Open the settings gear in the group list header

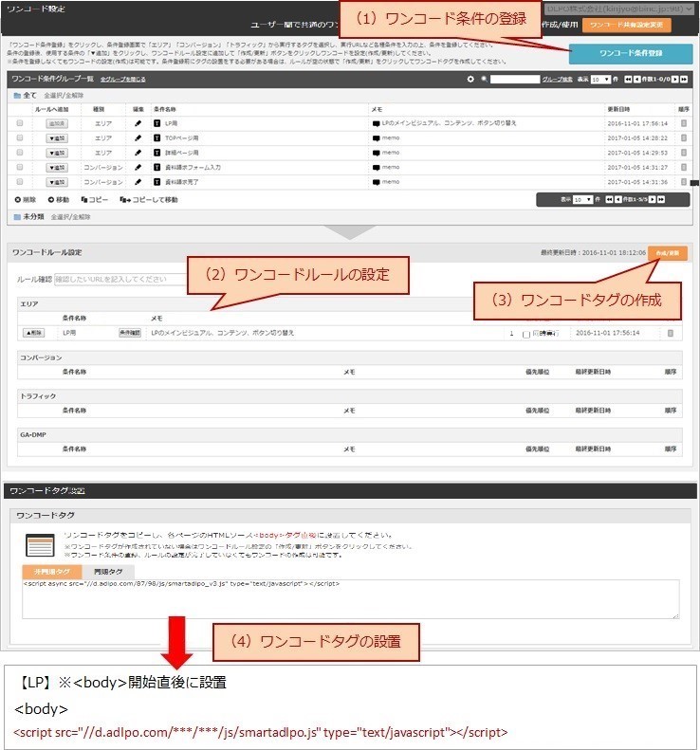click(x=470, y=79)
